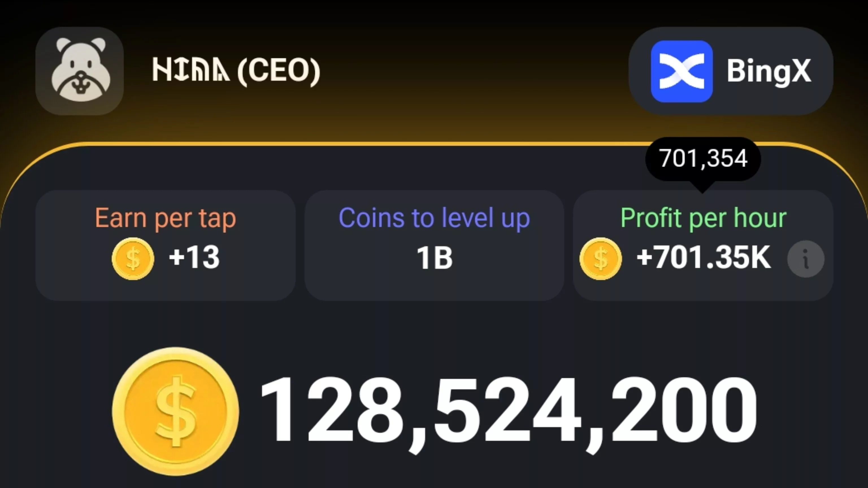The width and height of the screenshot is (868, 488).
Task: Click the coin icon beside +13
Action: 133,259
